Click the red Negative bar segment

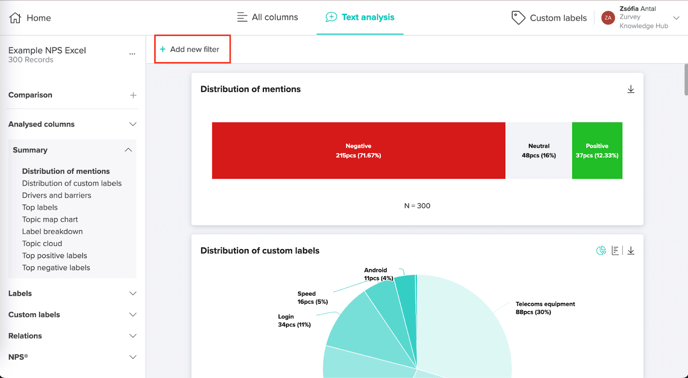[358, 151]
